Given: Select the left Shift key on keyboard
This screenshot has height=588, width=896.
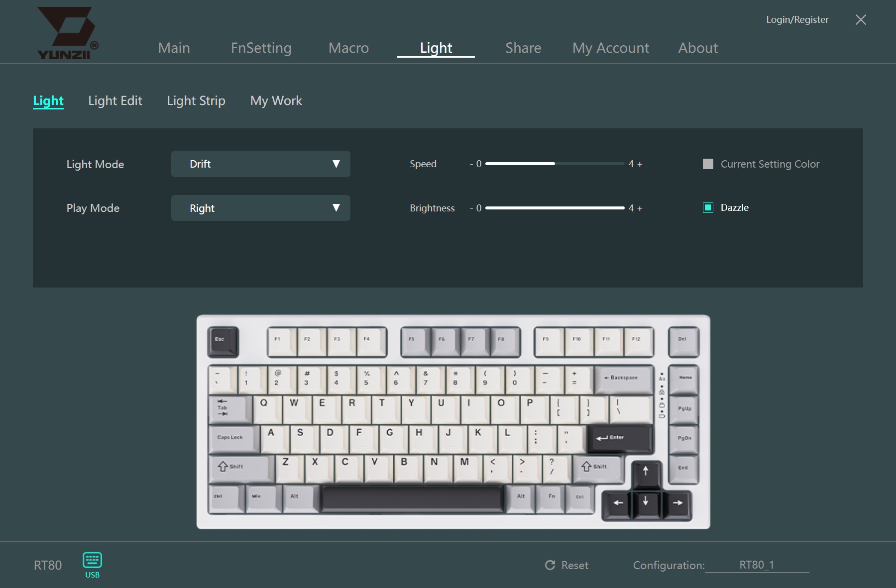Looking at the screenshot, I should tap(240, 469).
